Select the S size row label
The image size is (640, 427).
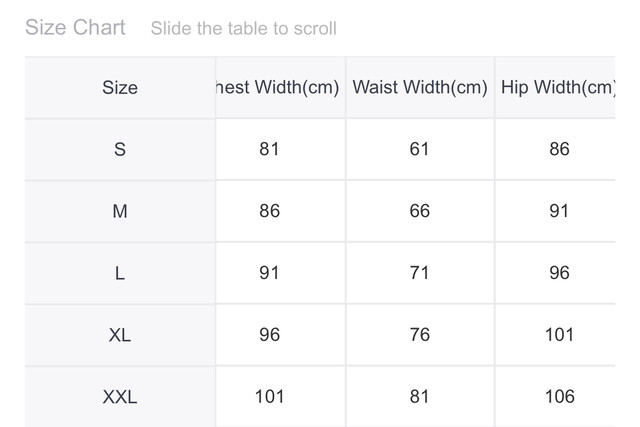[120, 149]
